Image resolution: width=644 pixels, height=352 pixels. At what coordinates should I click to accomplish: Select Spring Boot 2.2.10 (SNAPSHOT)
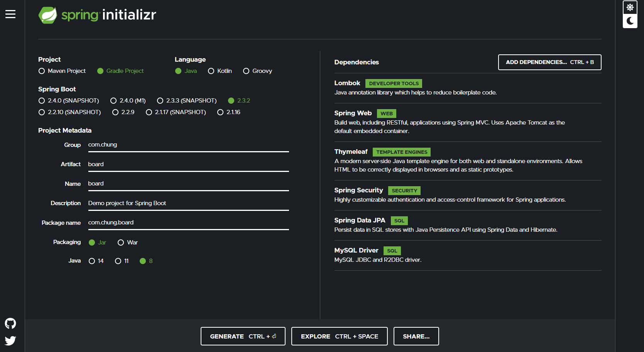(x=70, y=112)
